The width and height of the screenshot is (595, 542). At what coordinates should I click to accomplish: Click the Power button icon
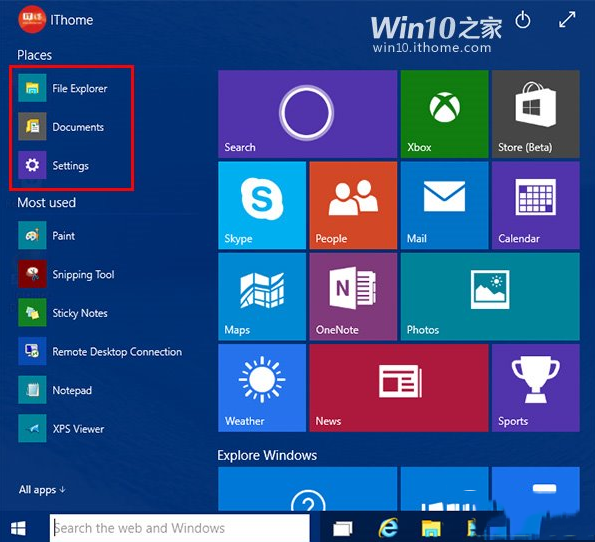pos(523,20)
